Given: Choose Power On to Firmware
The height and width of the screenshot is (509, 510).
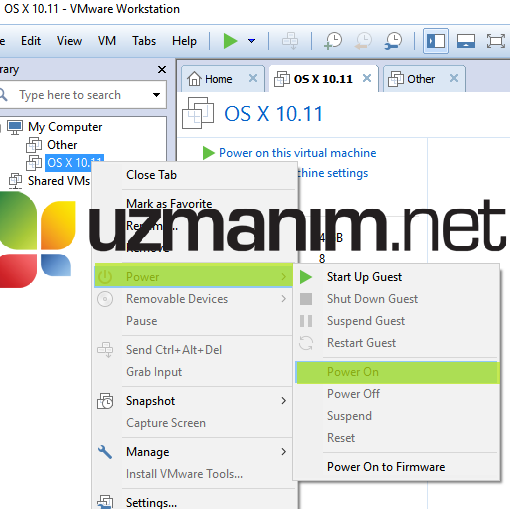Looking at the screenshot, I should click(x=386, y=467).
